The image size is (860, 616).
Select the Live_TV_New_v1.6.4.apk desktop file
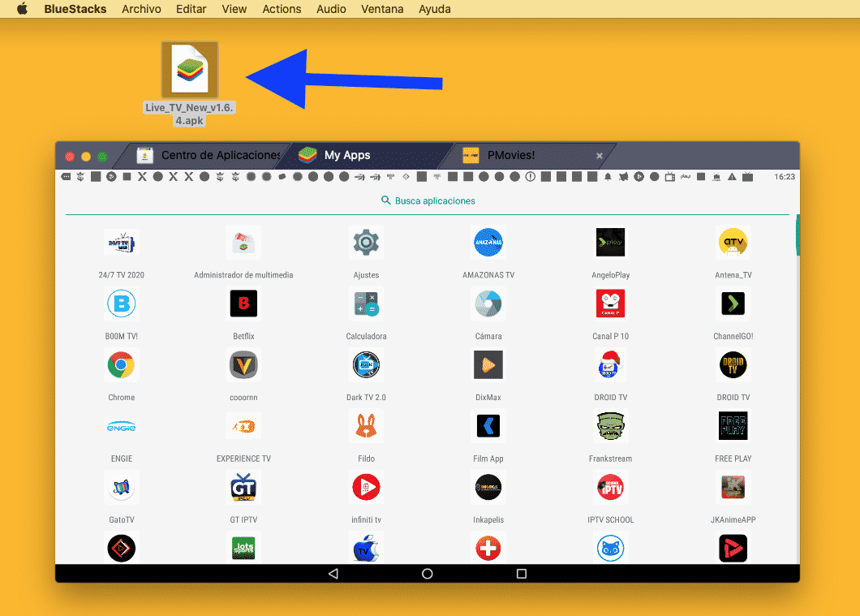(x=190, y=70)
